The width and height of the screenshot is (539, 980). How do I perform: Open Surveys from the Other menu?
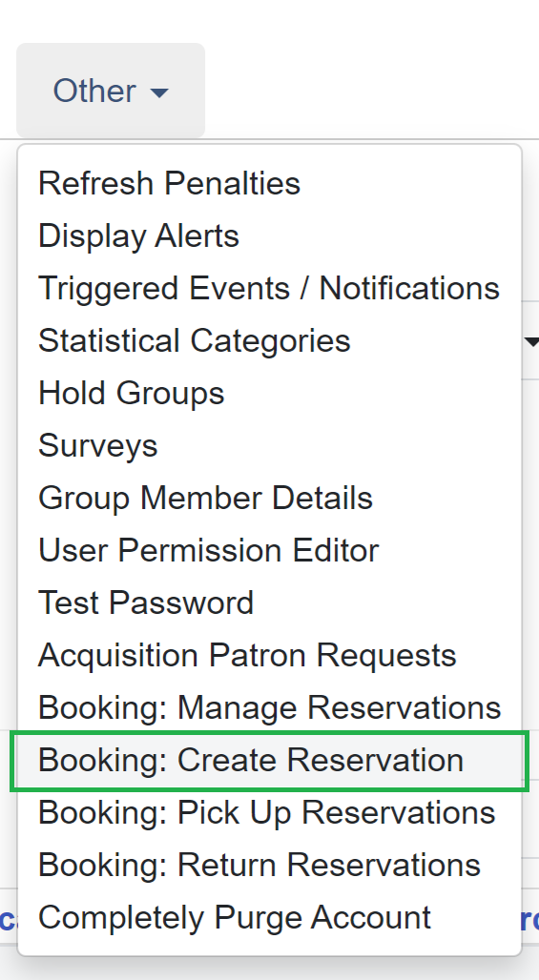[x=269, y=445]
